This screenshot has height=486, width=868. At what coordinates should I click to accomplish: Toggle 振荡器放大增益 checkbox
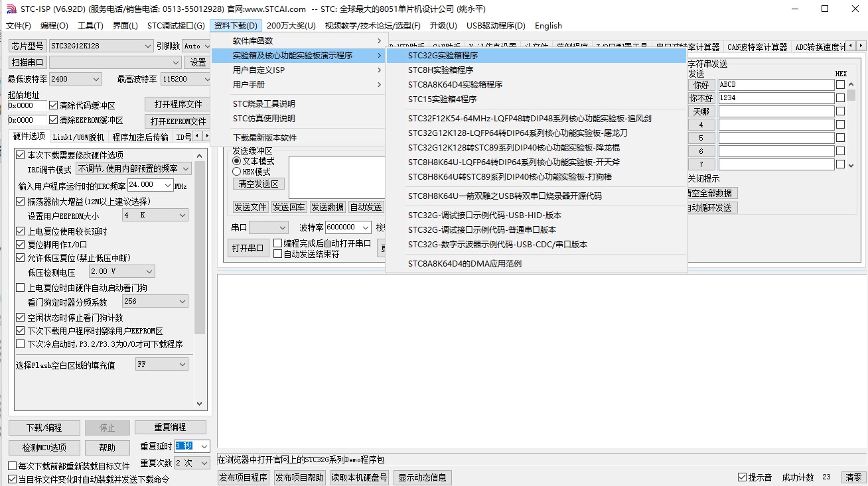tap(20, 202)
